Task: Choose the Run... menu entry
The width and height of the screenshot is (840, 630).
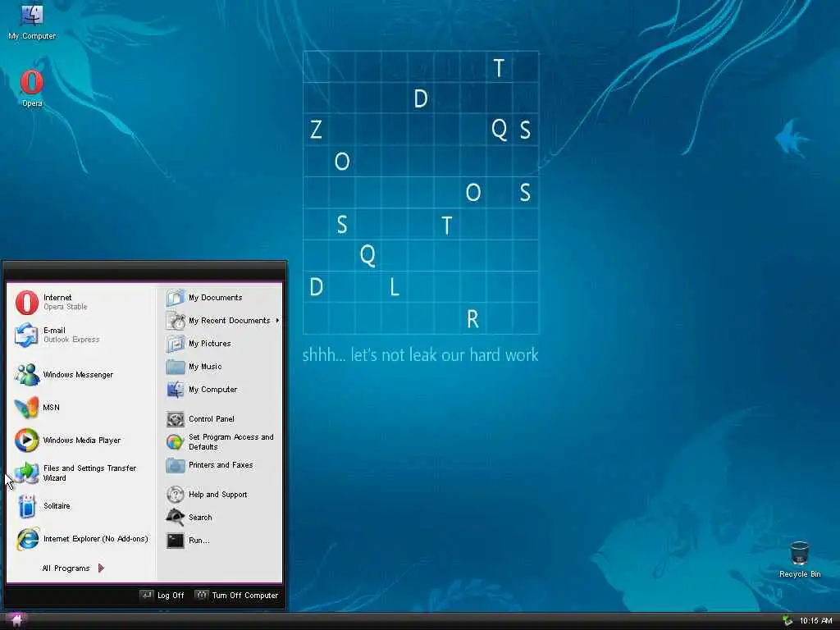Action: [x=221, y=541]
